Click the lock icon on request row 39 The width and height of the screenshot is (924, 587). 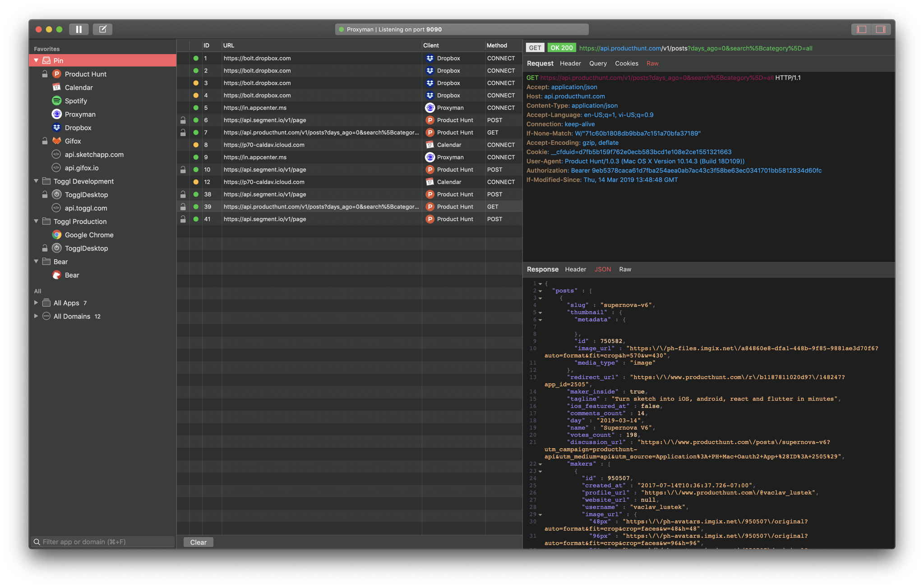click(183, 207)
